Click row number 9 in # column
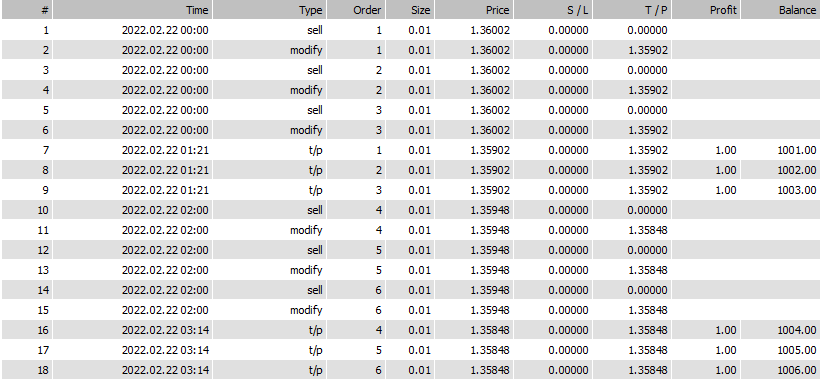Screen dimensions: 822x379 pos(46,190)
